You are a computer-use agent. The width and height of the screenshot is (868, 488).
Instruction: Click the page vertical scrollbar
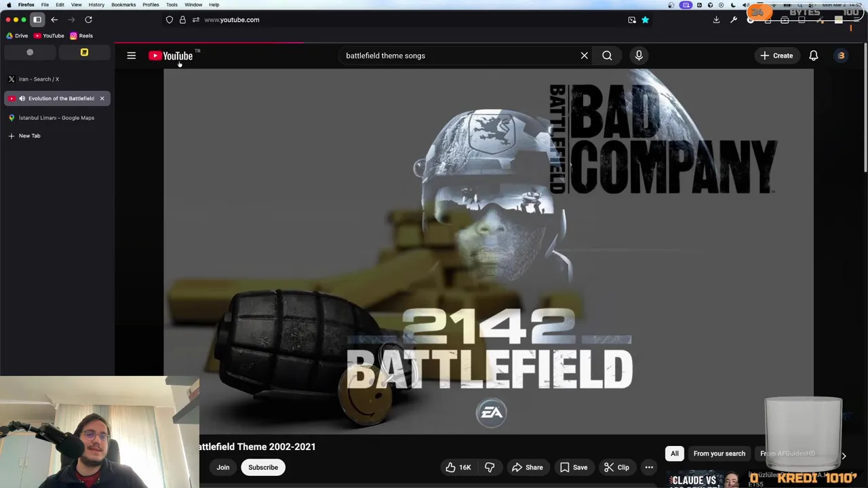click(865, 108)
